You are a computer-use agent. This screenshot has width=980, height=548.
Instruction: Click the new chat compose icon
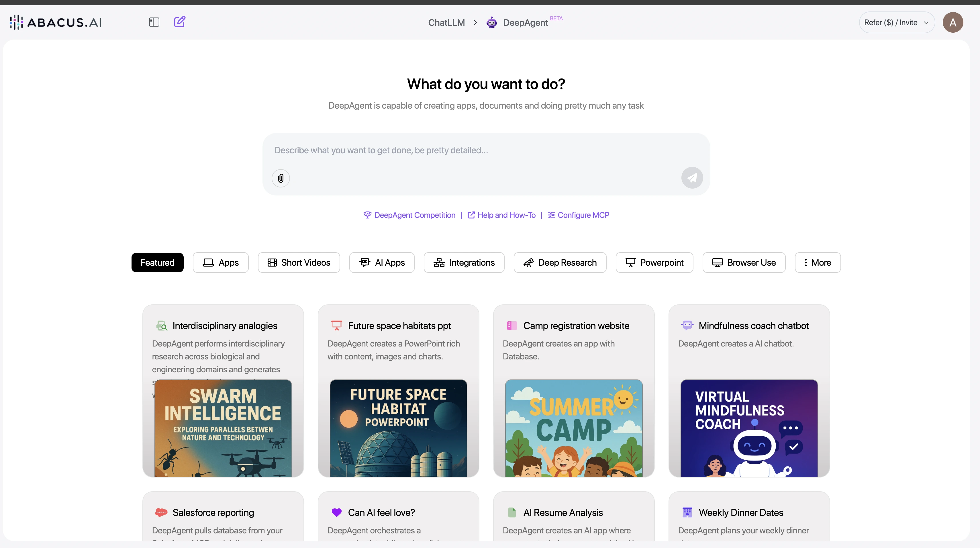tap(180, 22)
